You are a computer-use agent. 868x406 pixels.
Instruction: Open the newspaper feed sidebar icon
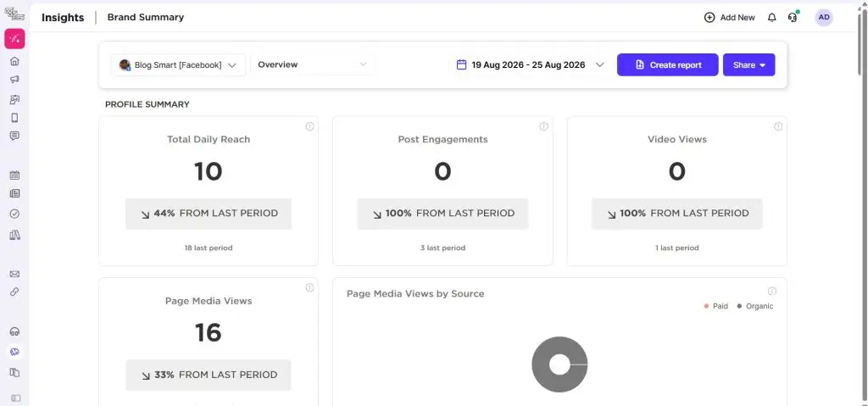pyautogui.click(x=15, y=194)
